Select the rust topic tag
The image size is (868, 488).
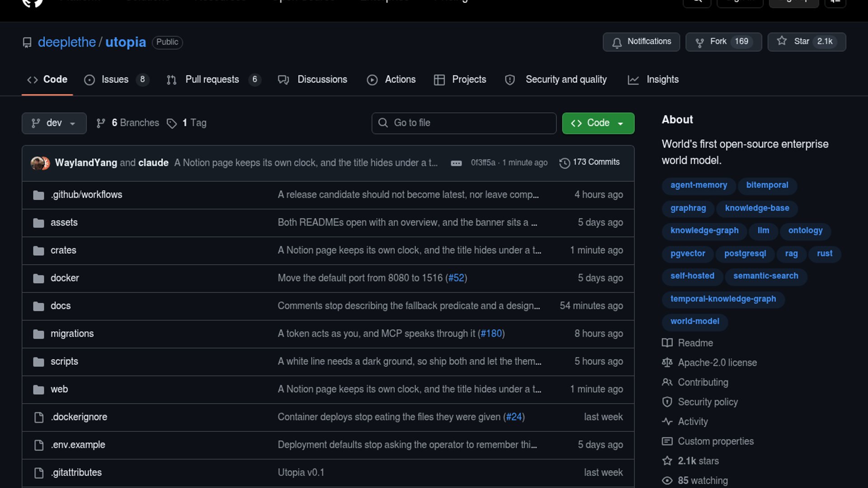[x=824, y=254]
